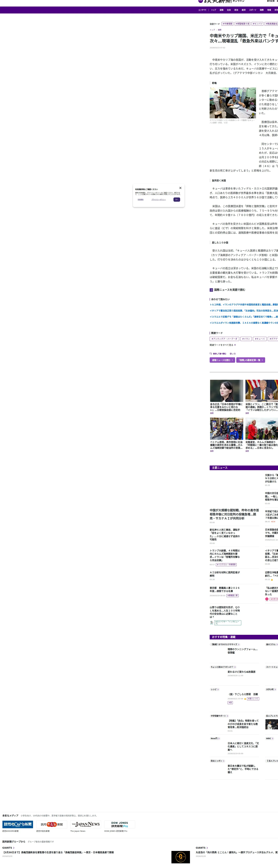
Task: Go to 国際 in the breadcrumb
Action: point(220,30)
